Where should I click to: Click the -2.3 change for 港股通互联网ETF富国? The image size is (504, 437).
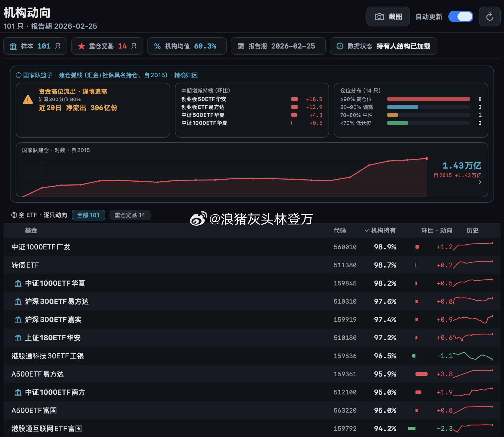[444, 428]
